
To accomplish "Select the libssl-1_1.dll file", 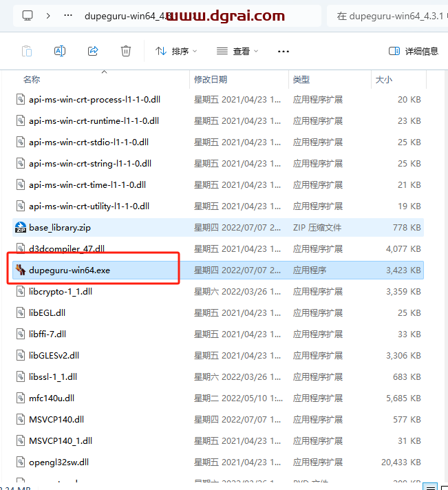I will (x=218, y=376).
